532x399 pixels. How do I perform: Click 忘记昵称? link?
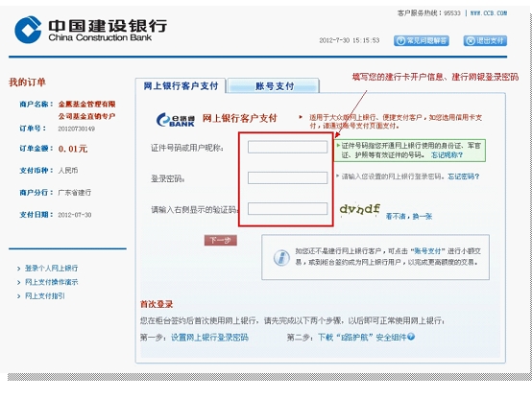click(x=447, y=155)
